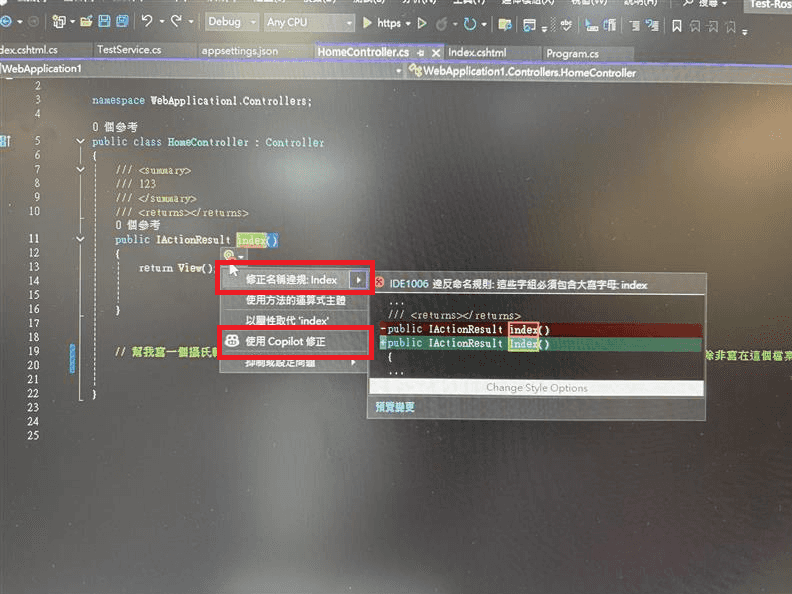
Task: Click the 0 個參考 CodeLens above HomeController class
Action: (115, 127)
